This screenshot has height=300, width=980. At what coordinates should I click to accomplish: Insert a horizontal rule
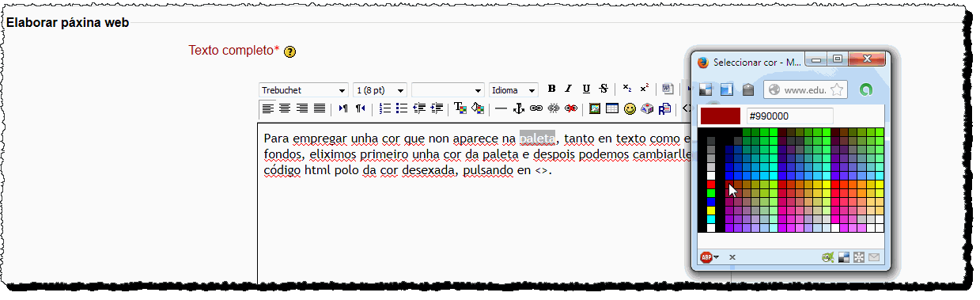pos(501,108)
